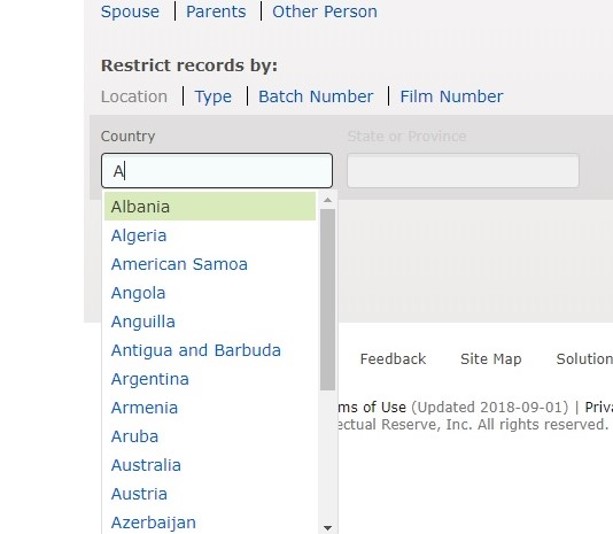Choose Aruba in the dropdown
The width and height of the screenshot is (613, 534).
(x=135, y=437)
